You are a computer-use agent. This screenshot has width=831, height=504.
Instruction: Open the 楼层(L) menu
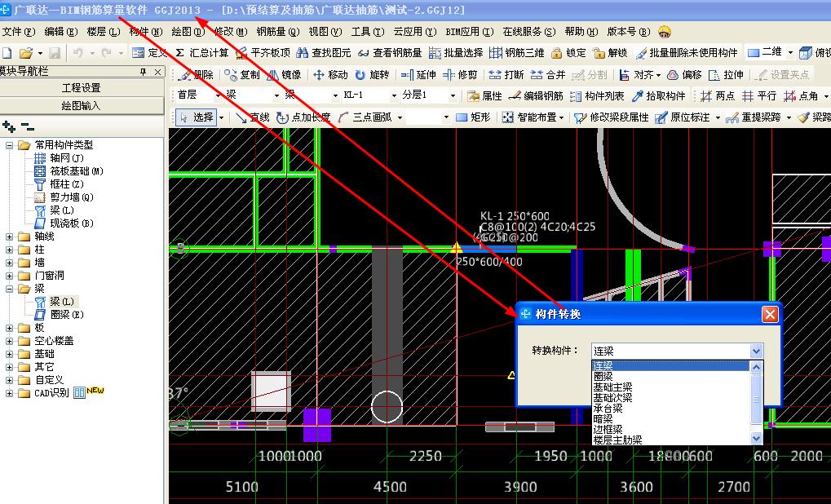coord(104,32)
